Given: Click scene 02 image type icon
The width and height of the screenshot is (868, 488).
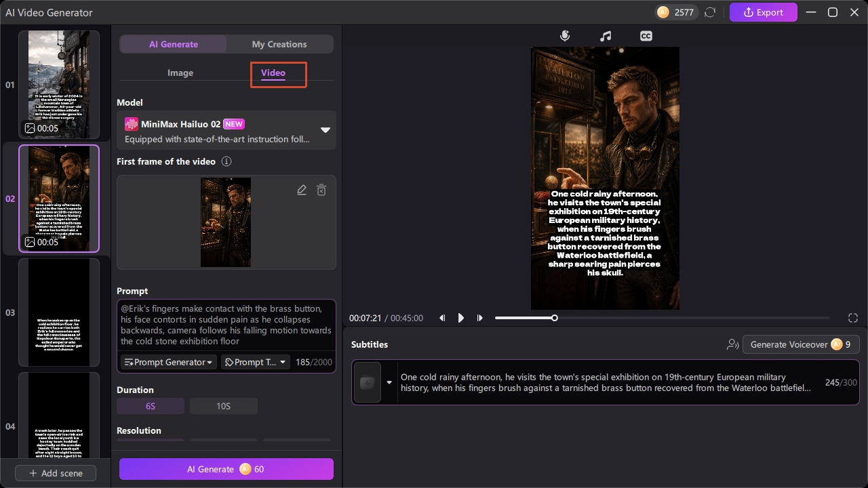Looking at the screenshot, I should [x=30, y=242].
